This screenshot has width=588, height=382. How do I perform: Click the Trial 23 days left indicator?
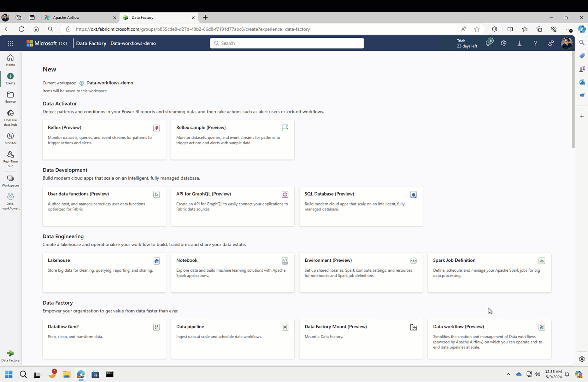point(467,44)
